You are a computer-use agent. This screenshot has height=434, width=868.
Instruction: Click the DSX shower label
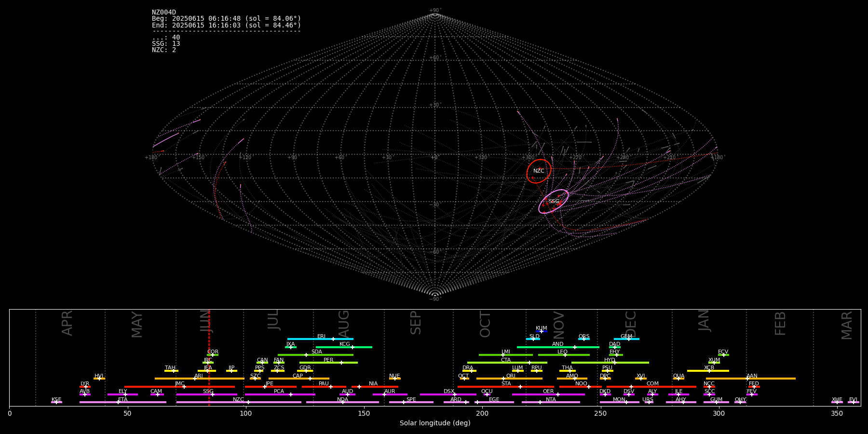point(449,392)
